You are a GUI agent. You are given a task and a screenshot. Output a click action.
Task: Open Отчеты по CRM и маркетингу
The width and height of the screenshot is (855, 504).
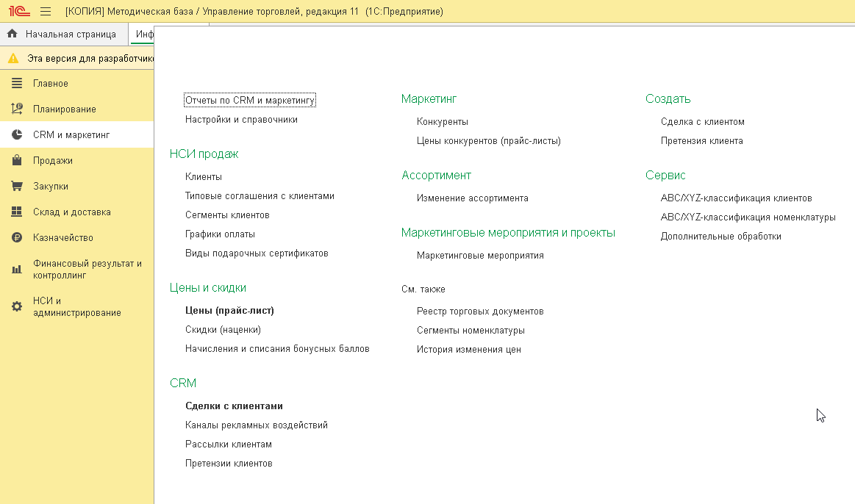coord(250,100)
